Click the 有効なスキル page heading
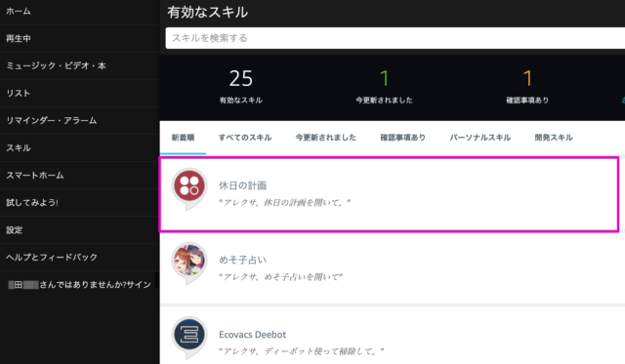Viewport: 625px width, 364px height. [208, 12]
